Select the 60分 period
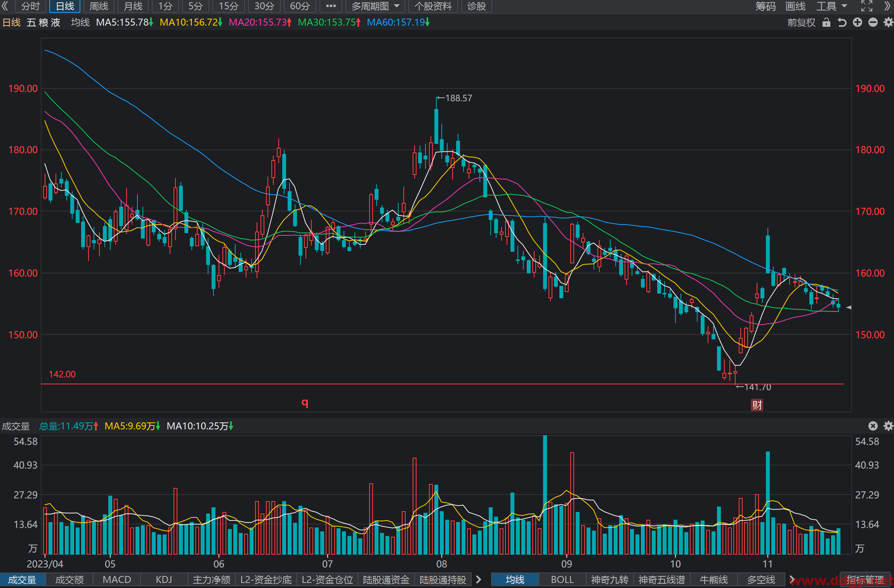Image resolution: width=894 pixels, height=588 pixels. coord(300,6)
